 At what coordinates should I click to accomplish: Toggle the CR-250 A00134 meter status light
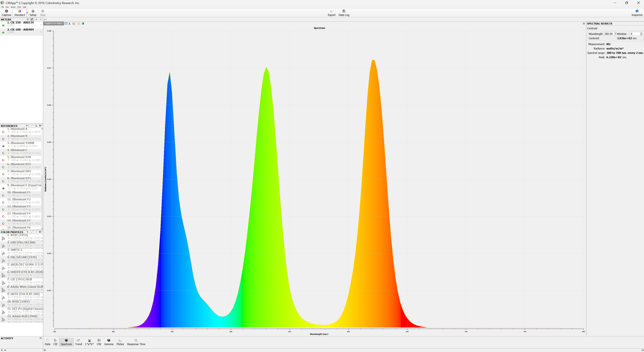(3, 25)
